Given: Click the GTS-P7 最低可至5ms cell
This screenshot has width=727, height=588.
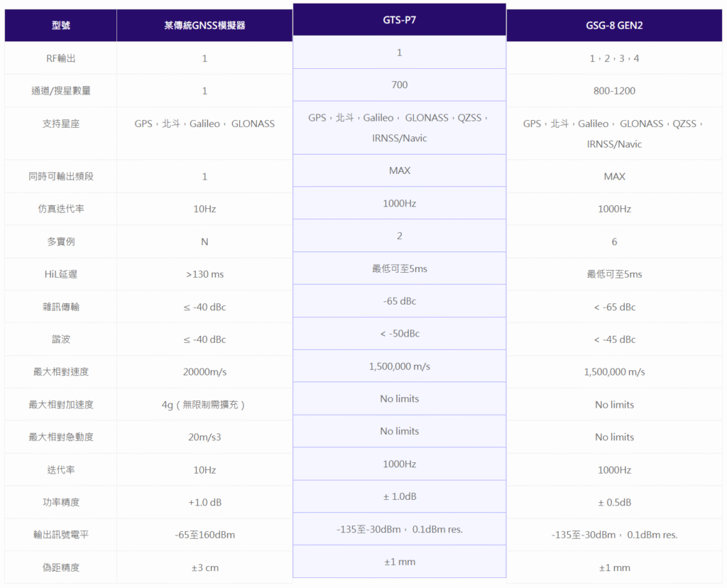Looking at the screenshot, I should pos(399,268).
